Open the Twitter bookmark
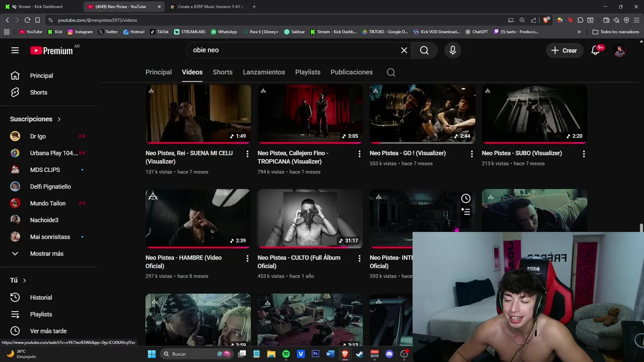This screenshot has height=362, width=644. (x=108, y=32)
